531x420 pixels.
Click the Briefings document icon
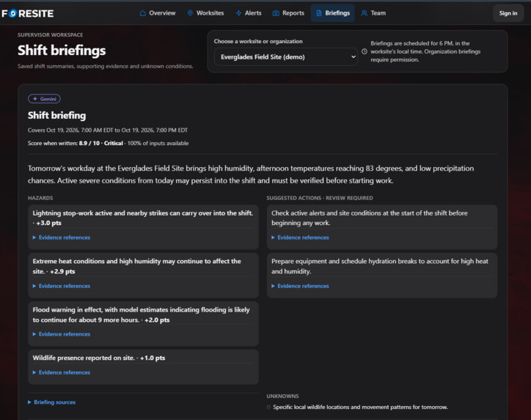pos(318,13)
